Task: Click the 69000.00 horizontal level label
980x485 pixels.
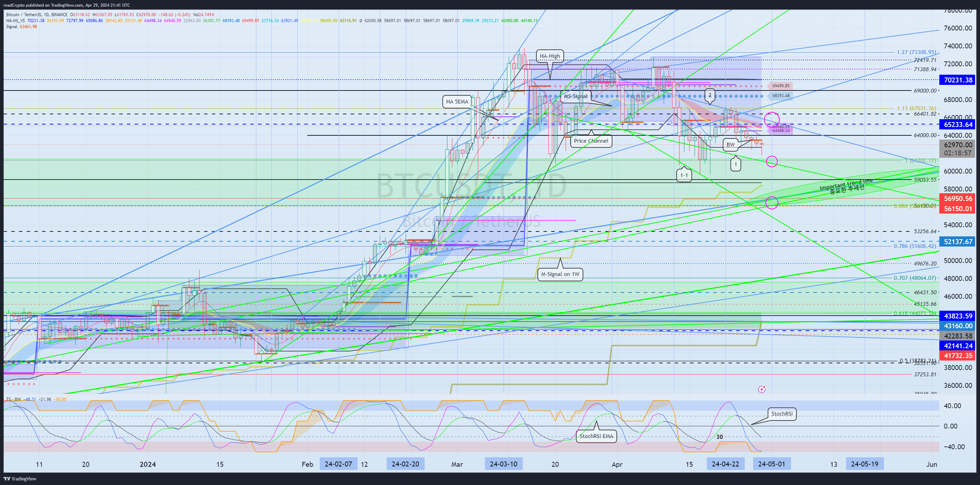Action: [x=925, y=90]
